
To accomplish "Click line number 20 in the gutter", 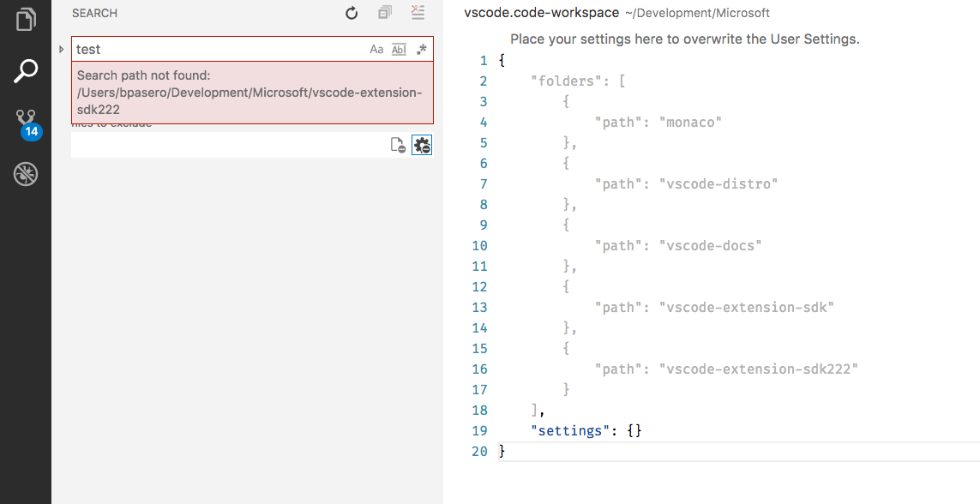I will point(479,451).
